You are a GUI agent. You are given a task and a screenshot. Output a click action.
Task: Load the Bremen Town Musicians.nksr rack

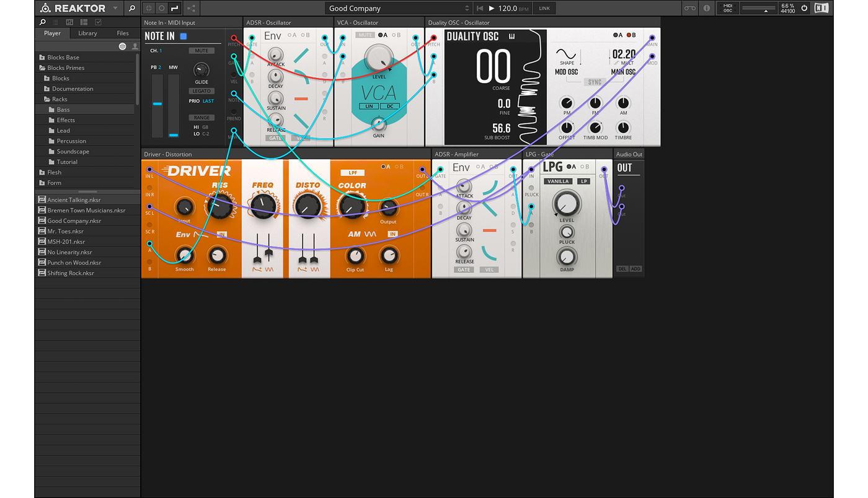pyautogui.click(x=87, y=211)
